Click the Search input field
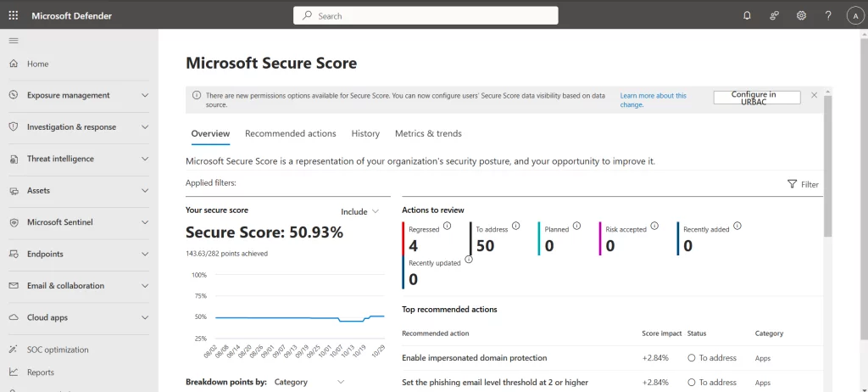Image resolution: width=868 pixels, height=392 pixels. 426,15
